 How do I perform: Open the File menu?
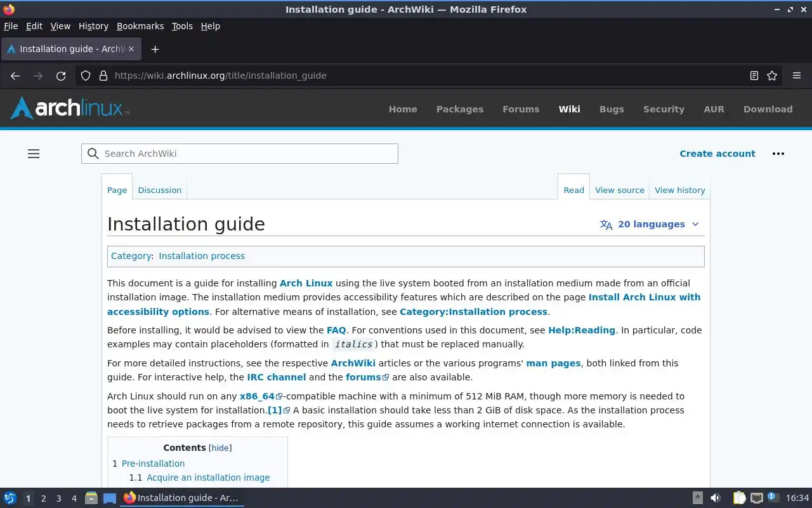click(x=11, y=26)
